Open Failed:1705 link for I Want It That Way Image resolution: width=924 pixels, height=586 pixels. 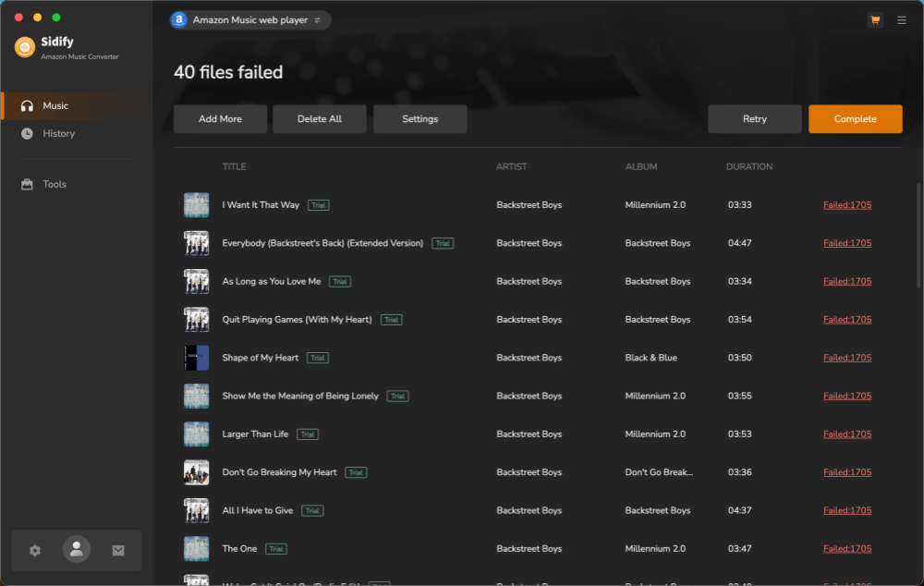846,205
